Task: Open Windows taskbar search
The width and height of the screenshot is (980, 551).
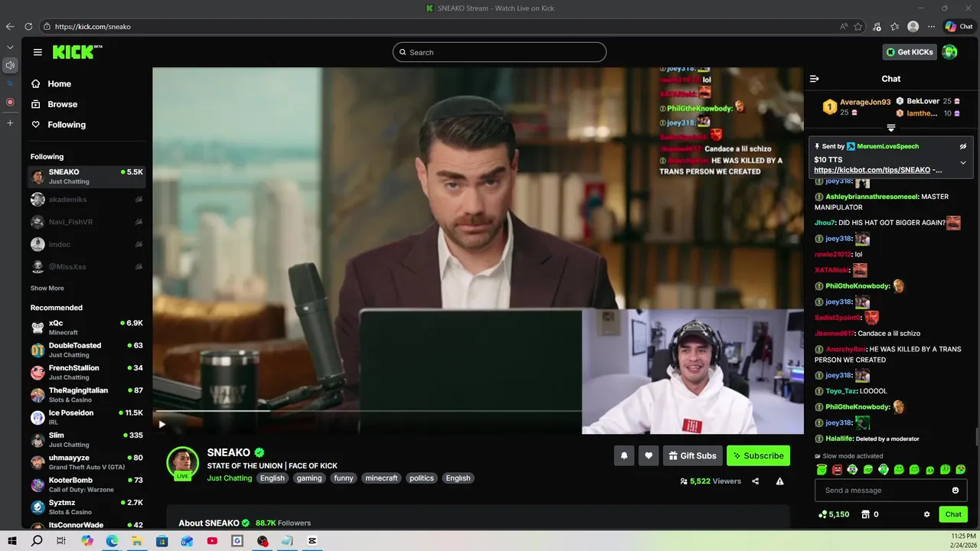Action: pyautogui.click(x=37, y=541)
